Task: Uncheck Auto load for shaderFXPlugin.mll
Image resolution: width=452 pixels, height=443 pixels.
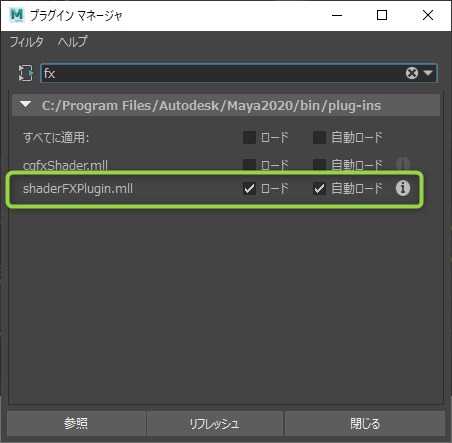Action: tap(319, 189)
